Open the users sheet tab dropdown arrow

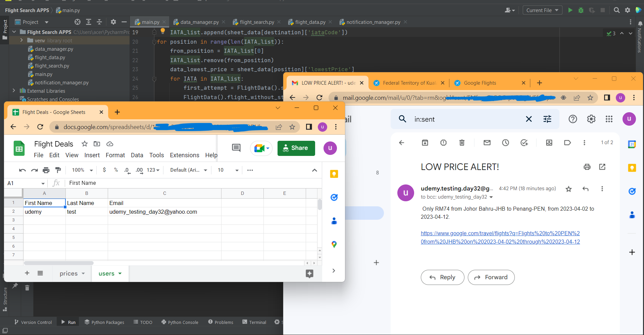tap(120, 274)
